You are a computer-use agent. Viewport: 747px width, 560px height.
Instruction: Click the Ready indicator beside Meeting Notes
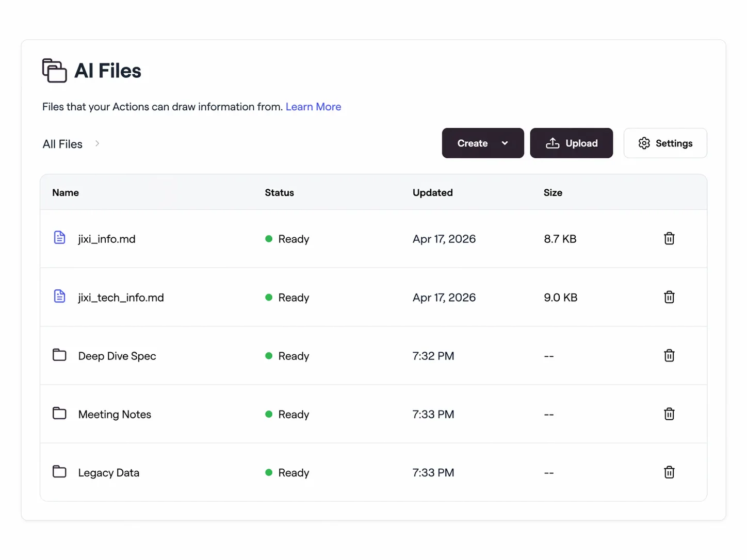269,414
